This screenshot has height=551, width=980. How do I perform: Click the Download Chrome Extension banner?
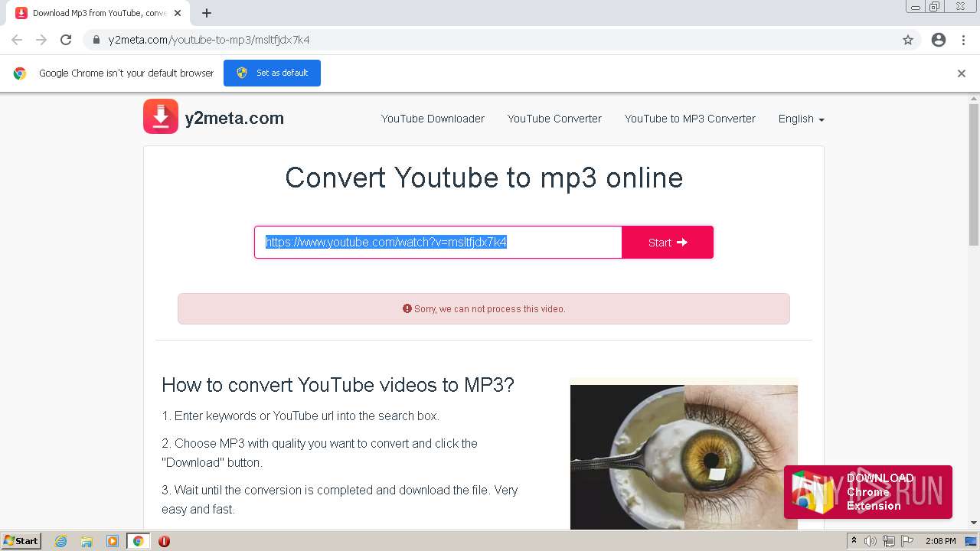[x=868, y=492]
